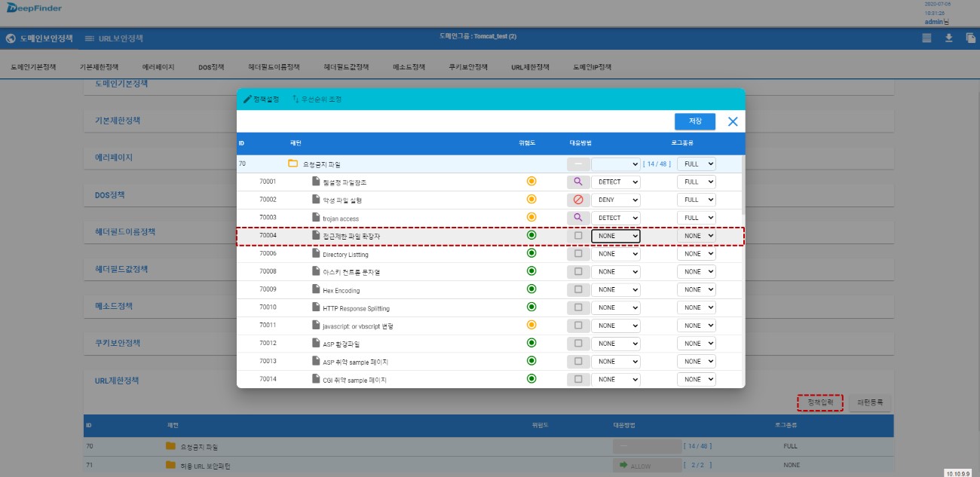
Task: Close the policy dialog with the X
Action: coord(733,121)
